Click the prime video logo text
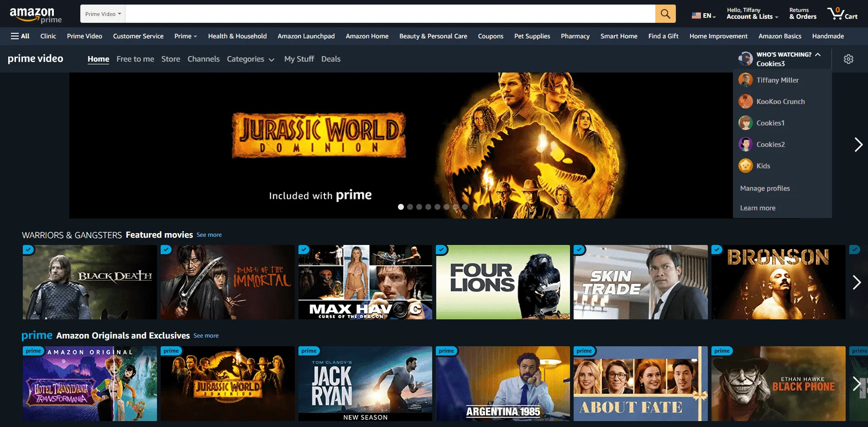 coord(36,58)
